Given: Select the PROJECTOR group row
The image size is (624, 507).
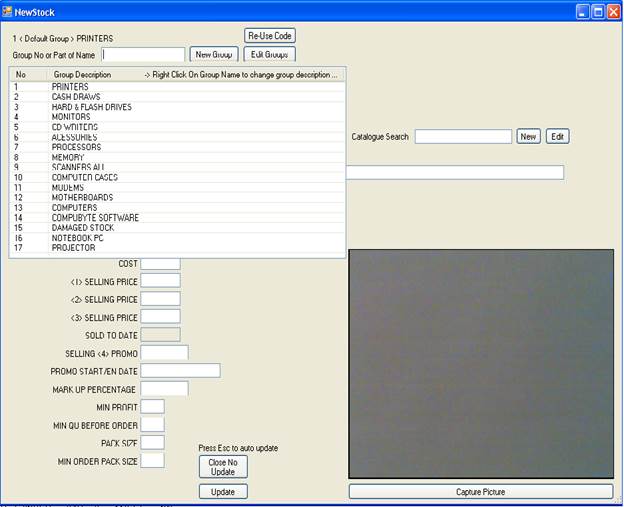Looking at the screenshot, I should (x=177, y=248).
